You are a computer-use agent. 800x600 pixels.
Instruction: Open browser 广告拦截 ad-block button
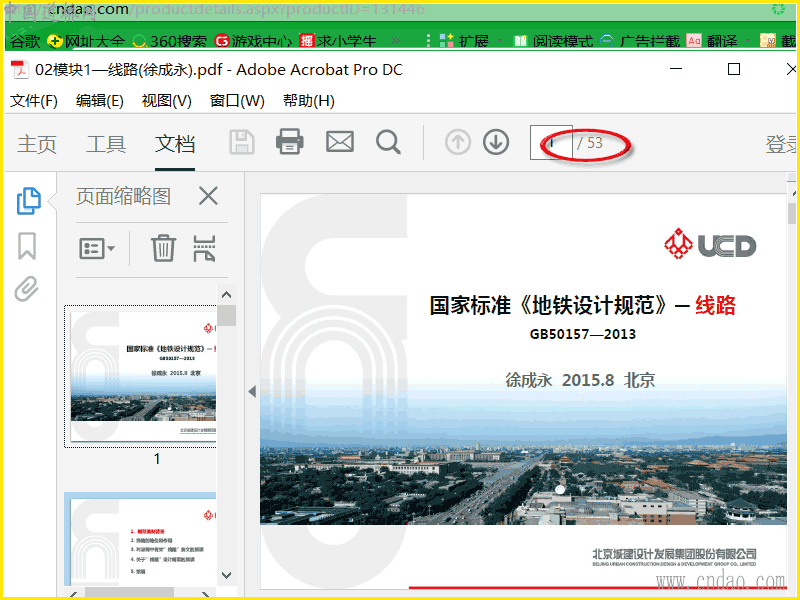640,41
